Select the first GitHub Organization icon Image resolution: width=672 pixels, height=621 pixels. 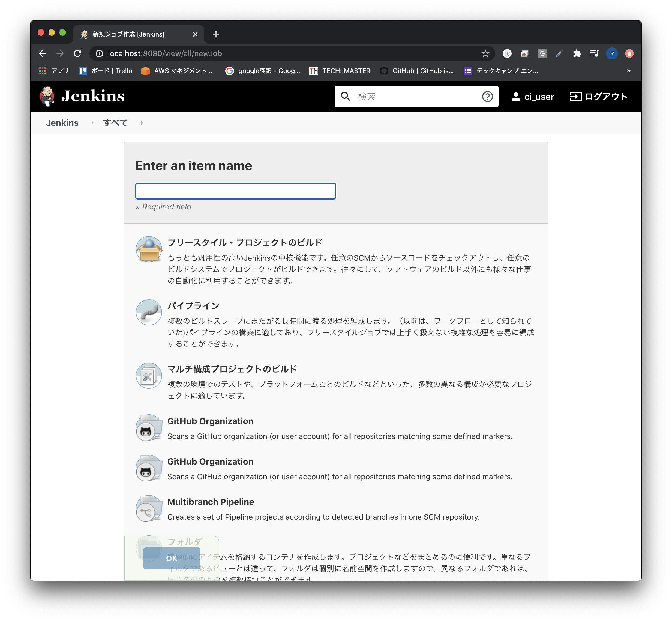coord(149,428)
